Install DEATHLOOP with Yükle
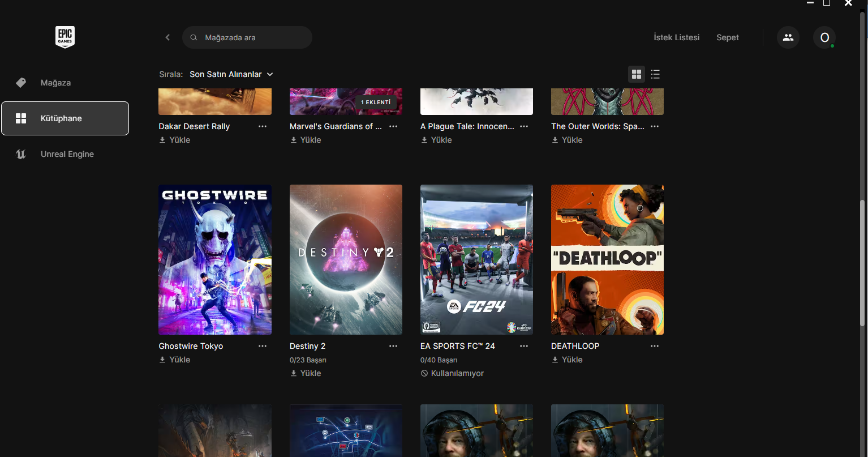Screen dimensions: 868x457 click(566, 360)
